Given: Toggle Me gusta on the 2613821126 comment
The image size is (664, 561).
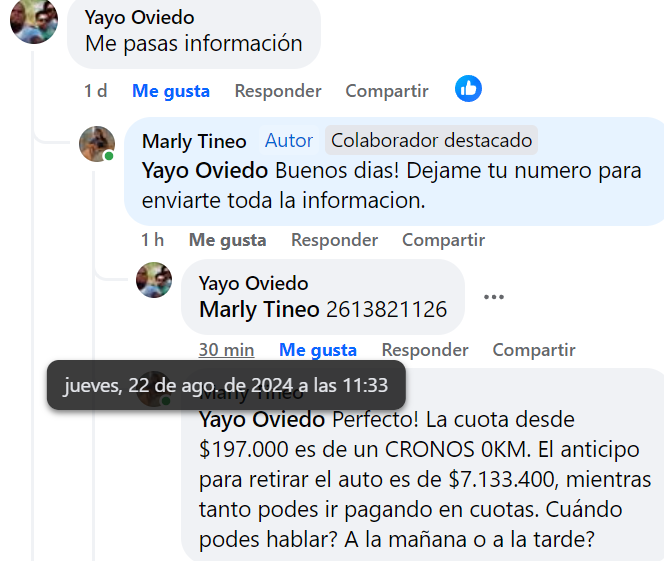Looking at the screenshot, I should (318, 350).
